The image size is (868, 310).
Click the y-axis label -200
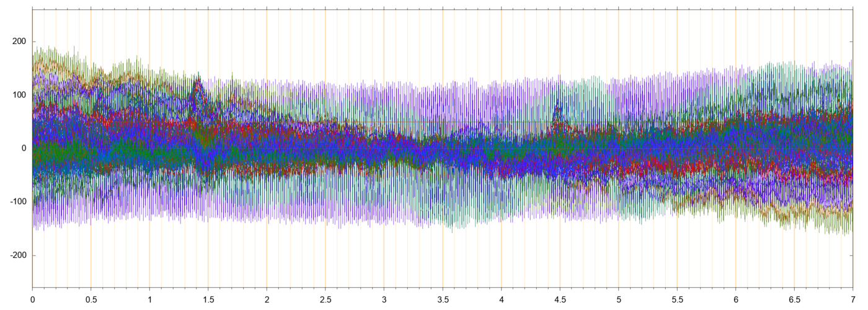[18, 255]
